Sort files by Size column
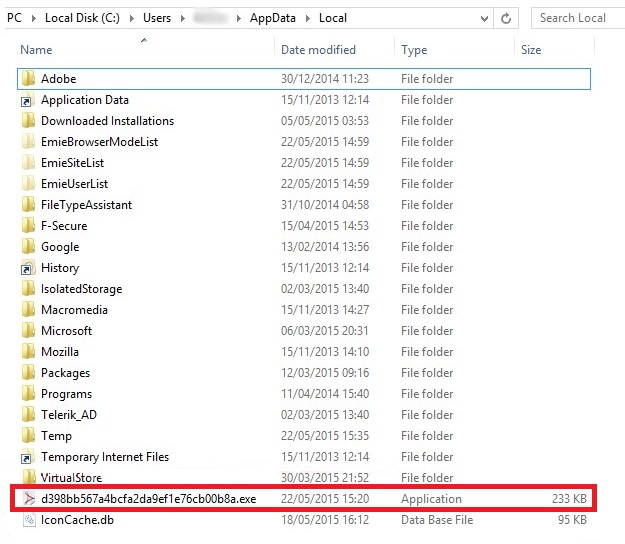Viewport: 625px width, 544px height. tap(530, 50)
